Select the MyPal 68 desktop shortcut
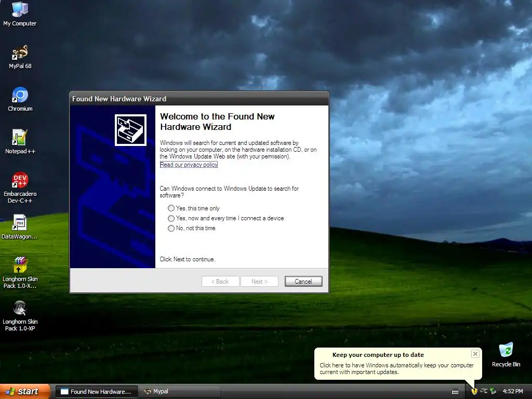This screenshot has height=399, width=532. [20, 57]
